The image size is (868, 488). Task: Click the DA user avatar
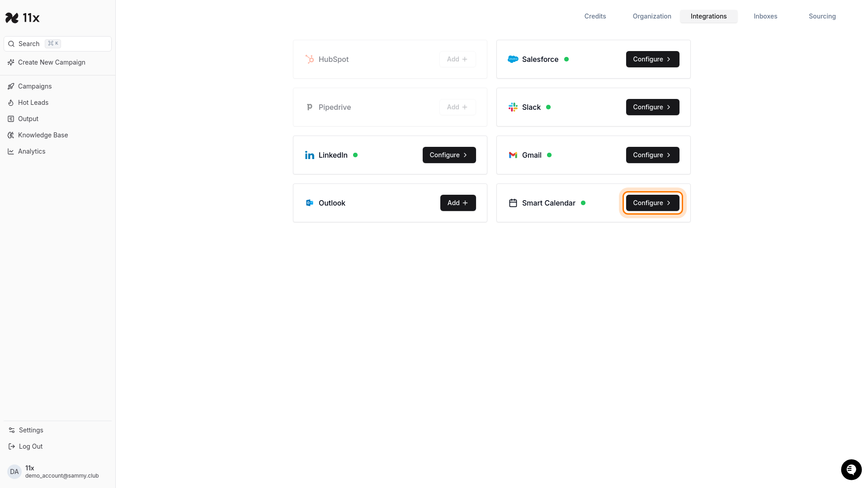pyautogui.click(x=14, y=472)
